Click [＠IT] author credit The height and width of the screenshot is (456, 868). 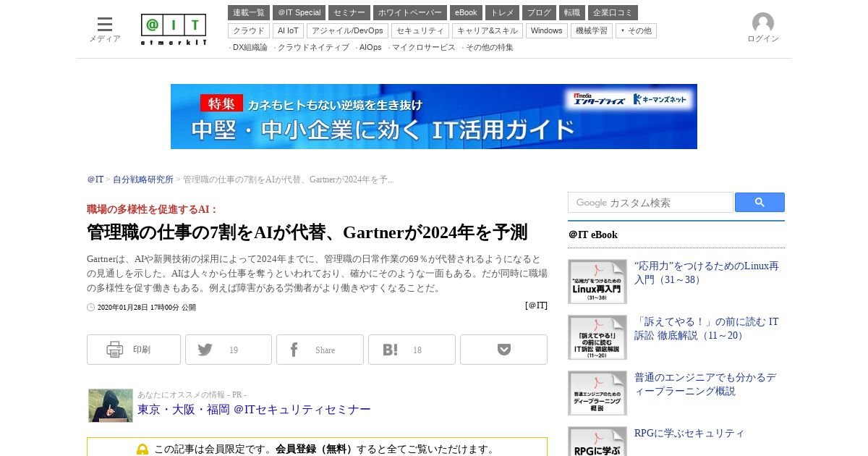click(536, 305)
